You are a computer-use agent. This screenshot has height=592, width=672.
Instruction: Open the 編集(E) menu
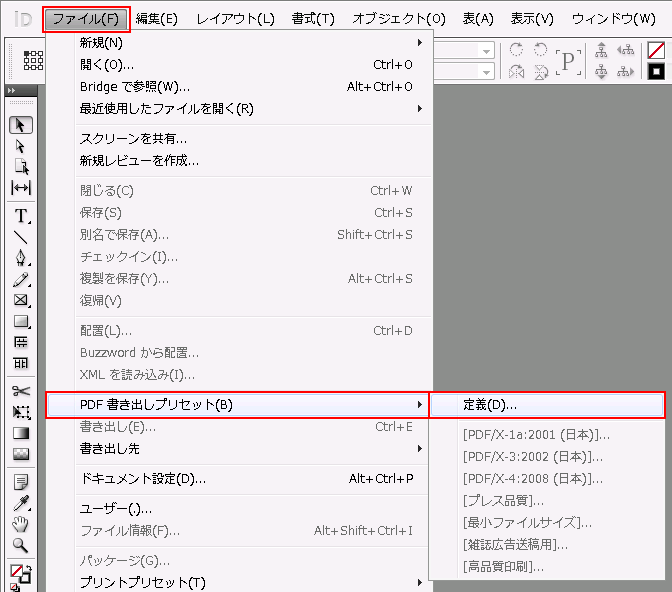156,19
